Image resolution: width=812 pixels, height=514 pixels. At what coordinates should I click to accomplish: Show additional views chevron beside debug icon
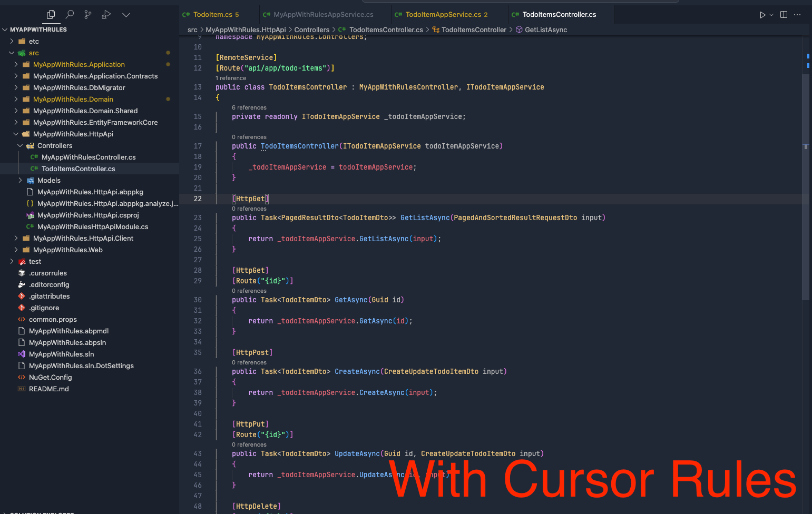126,15
